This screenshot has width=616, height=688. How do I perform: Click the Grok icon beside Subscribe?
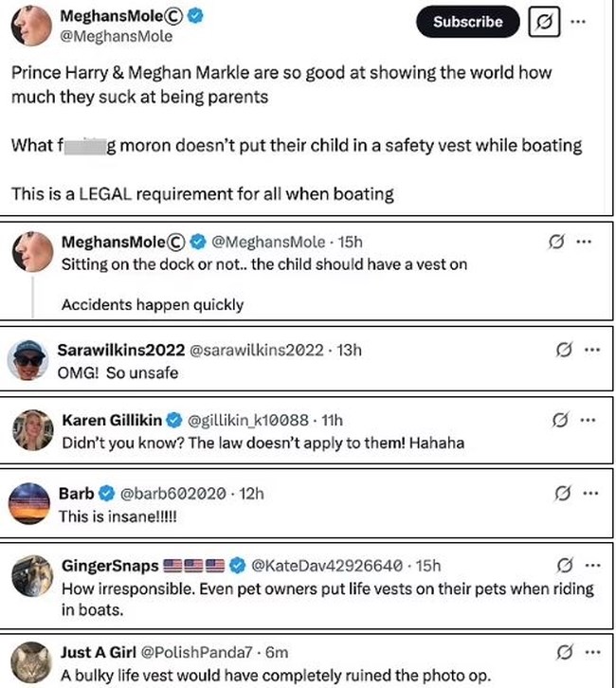point(542,21)
